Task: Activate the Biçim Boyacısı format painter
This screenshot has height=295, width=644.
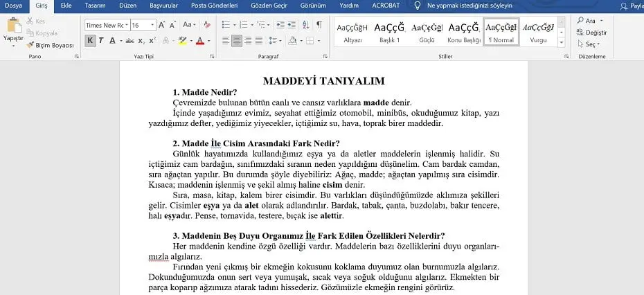Action: (50, 45)
